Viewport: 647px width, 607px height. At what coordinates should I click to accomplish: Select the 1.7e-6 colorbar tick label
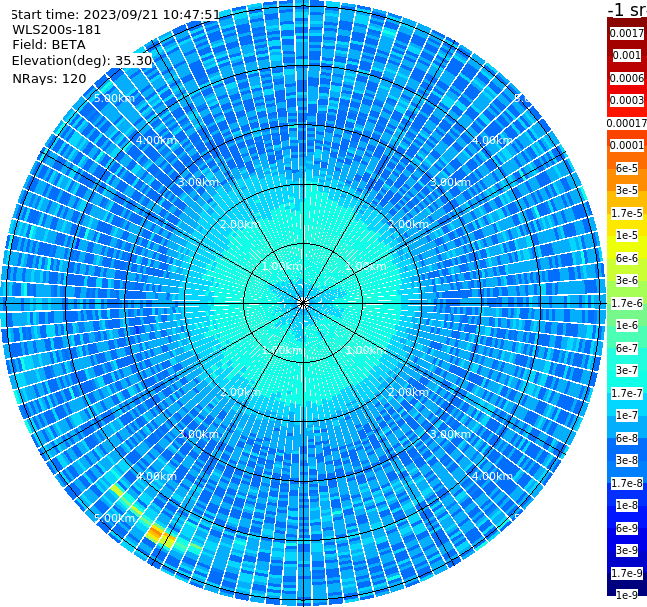click(627, 303)
